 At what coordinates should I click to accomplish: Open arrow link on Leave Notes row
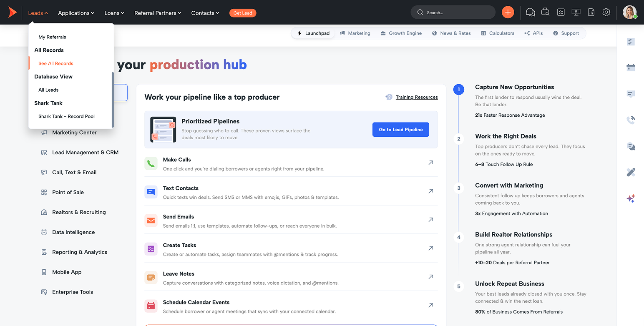(x=431, y=276)
